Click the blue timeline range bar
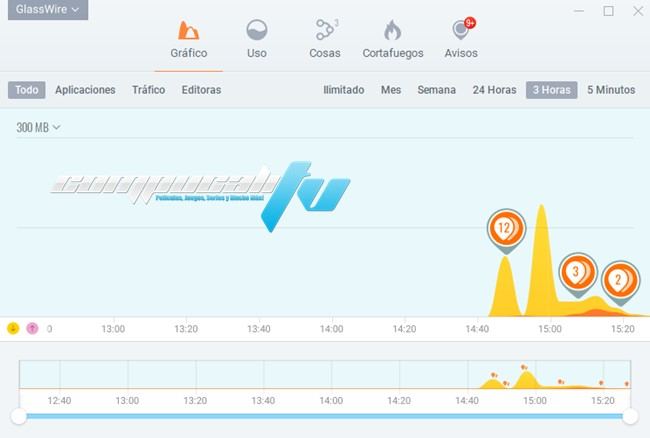The width and height of the screenshot is (650, 438). click(325, 416)
